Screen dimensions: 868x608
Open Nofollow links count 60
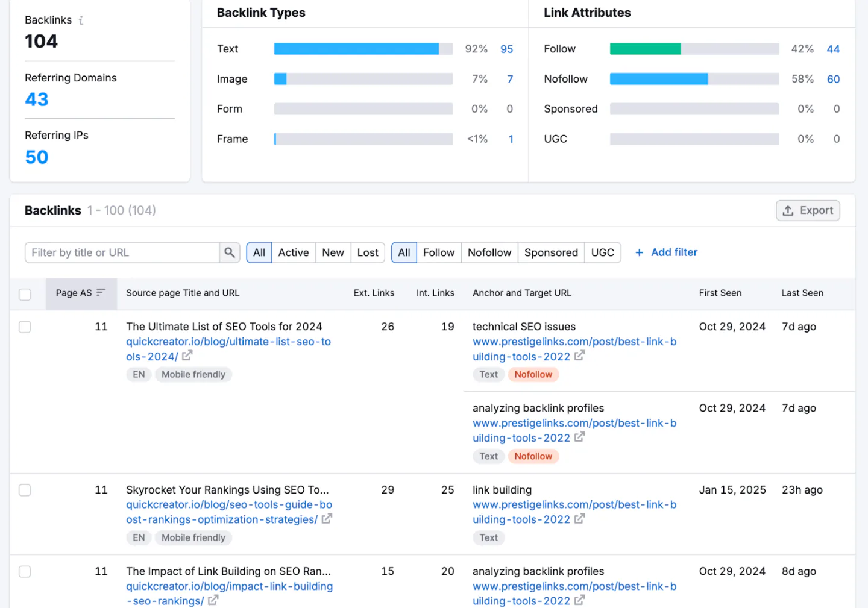[833, 79]
